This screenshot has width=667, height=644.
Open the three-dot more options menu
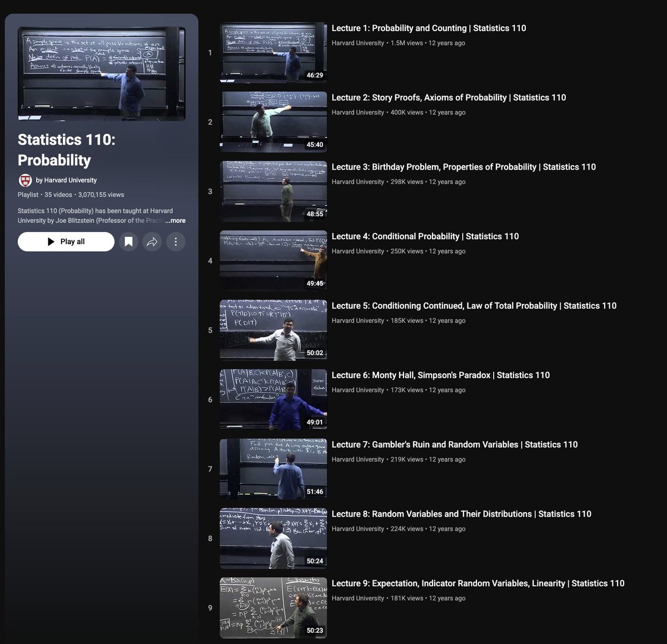[x=176, y=241]
